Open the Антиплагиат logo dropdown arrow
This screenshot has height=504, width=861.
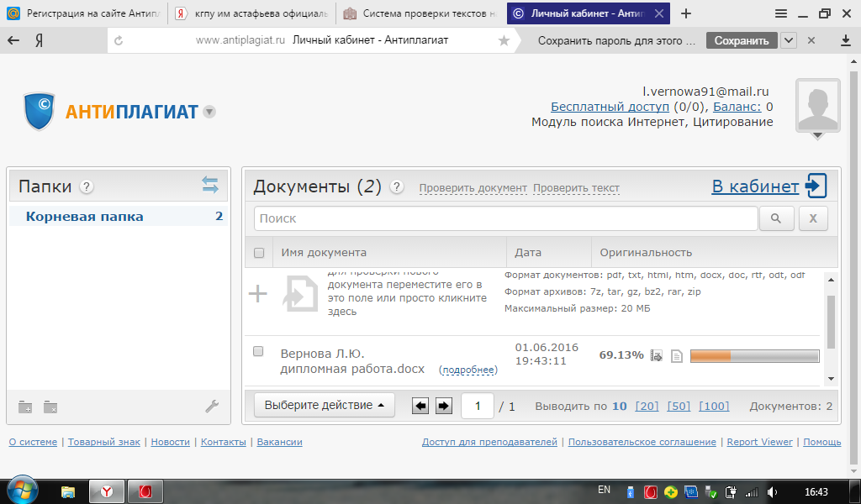(209, 112)
